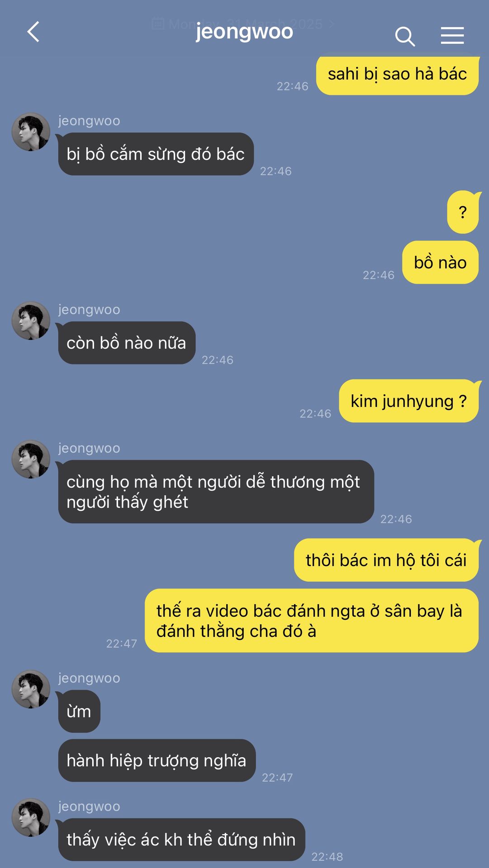Select the yellow 'sahi bị sao hả bác' bubble
The width and height of the screenshot is (489, 868).
pyautogui.click(x=397, y=75)
